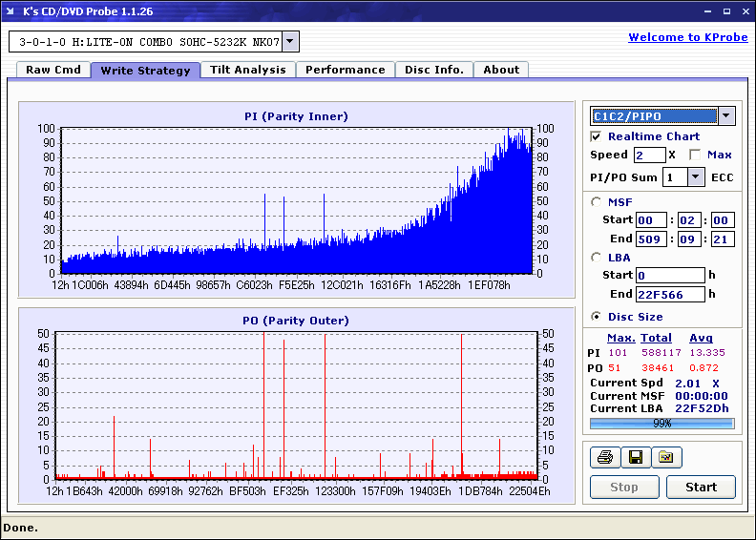Screen dimensions: 756x540
Task: Go to the Raw Cmd tab
Action: 52,71
